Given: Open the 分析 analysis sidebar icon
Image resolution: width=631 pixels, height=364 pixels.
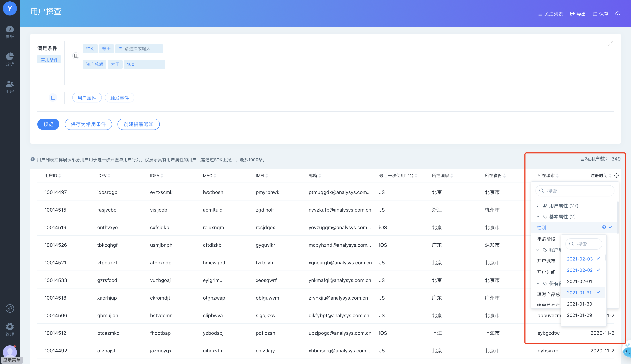Looking at the screenshot, I should pyautogui.click(x=10, y=59).
